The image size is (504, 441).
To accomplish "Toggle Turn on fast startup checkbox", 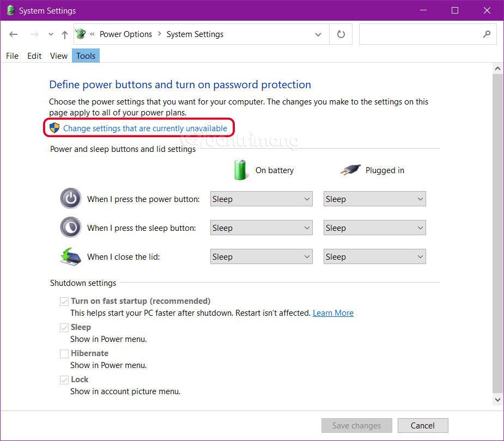I will click(x=64, y=301).
